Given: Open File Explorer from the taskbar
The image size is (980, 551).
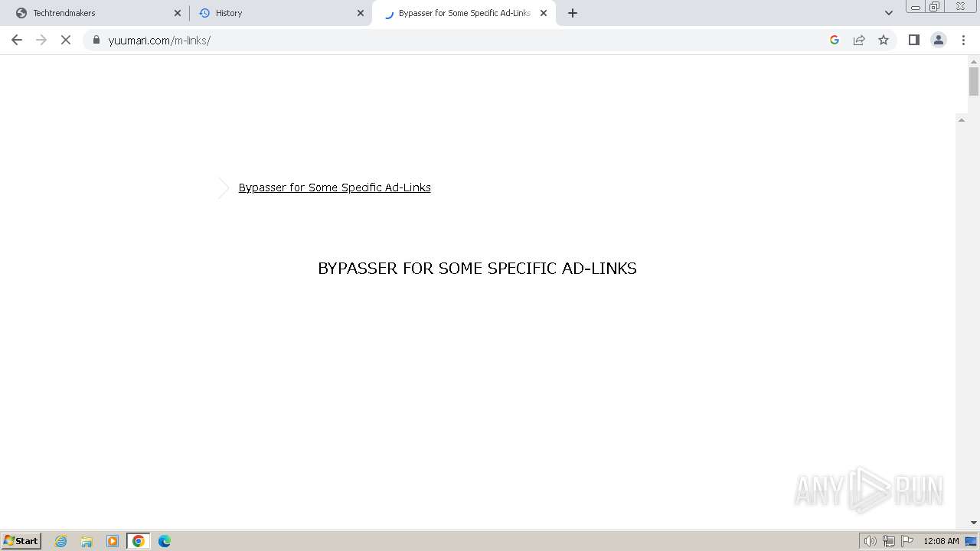Looking at the screenshot, I should 87,541.
